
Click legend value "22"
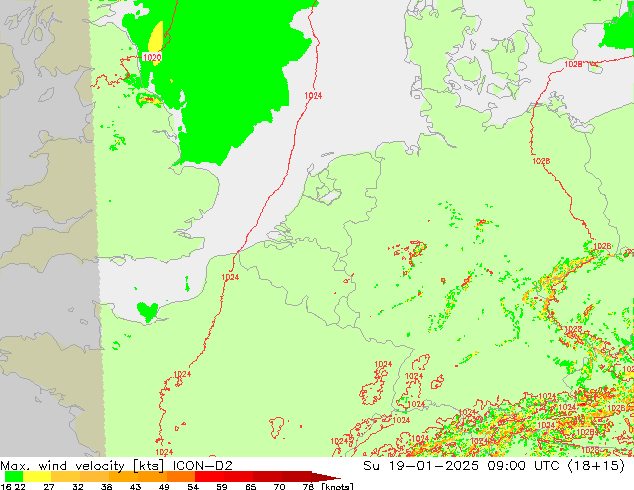pyautogui.click(x=19, y=486)
